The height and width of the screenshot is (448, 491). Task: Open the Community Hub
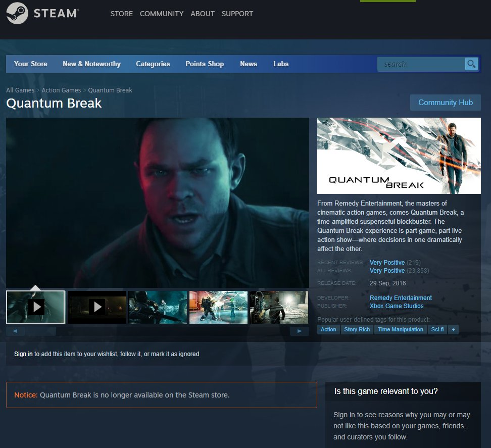tap(445, 103)
